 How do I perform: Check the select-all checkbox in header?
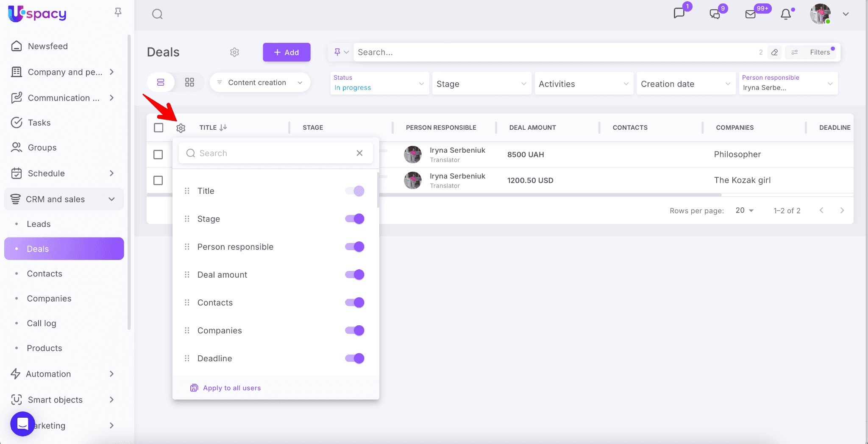[159, 128]
